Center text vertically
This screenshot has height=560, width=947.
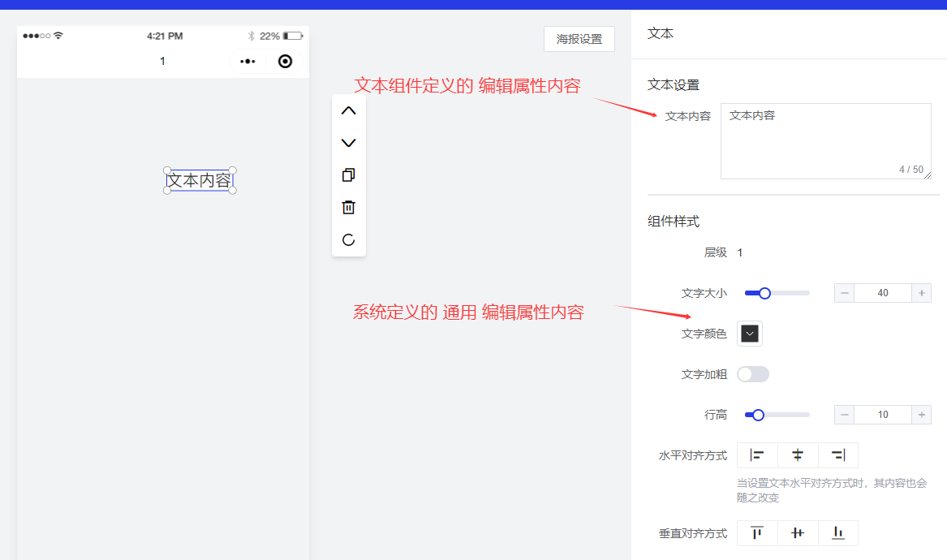click(x=798, y=533)
